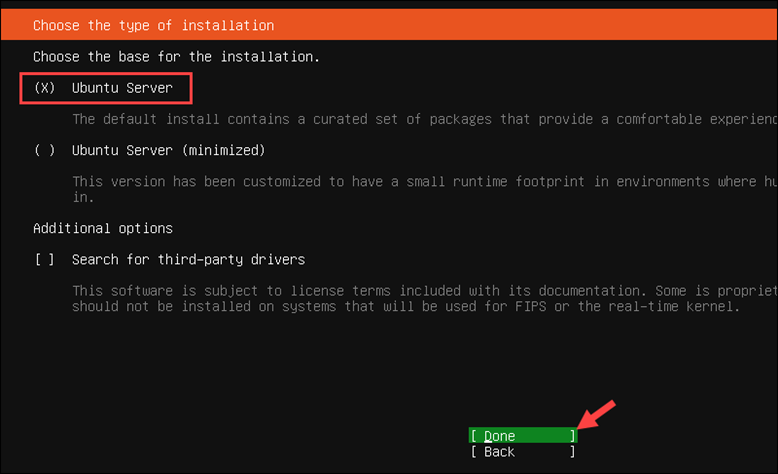Select the (X) Ubuntu Server radio marker
The height and width of the screenshot is (474, 778).
45,88
